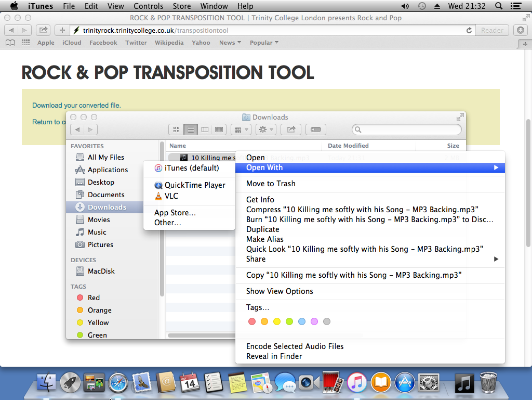The width and height of the screenshot is (532, 400).
Task: Select Encode Selected Audio Files
Action: [x=370, y=346]
